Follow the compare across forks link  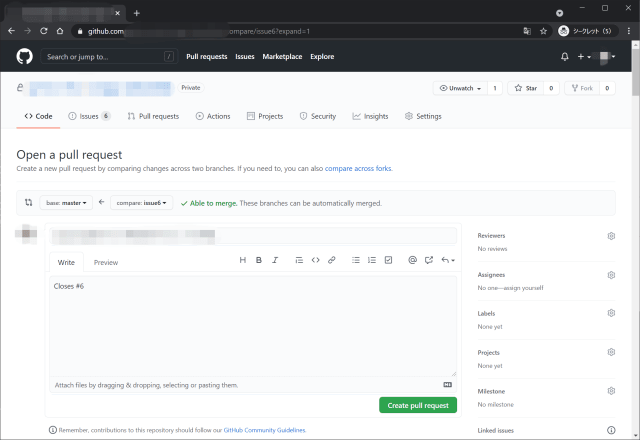(x=358, y=169)
